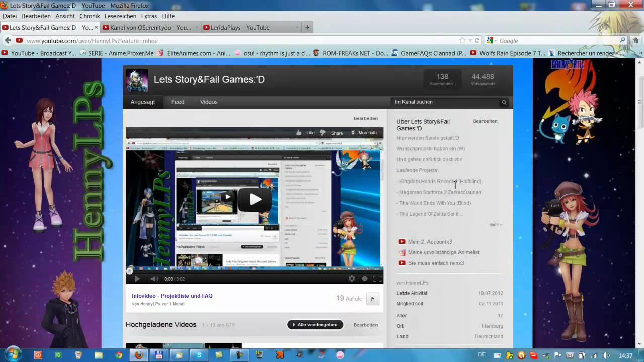Click the Im Kanal suchen search field
Screen dimensions: 644x362
pos(445,102)
